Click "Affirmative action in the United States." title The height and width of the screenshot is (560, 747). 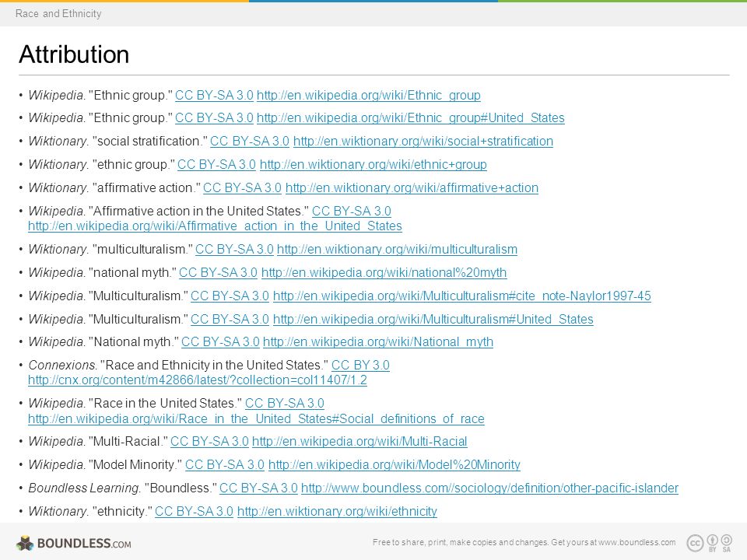[198, 211]
